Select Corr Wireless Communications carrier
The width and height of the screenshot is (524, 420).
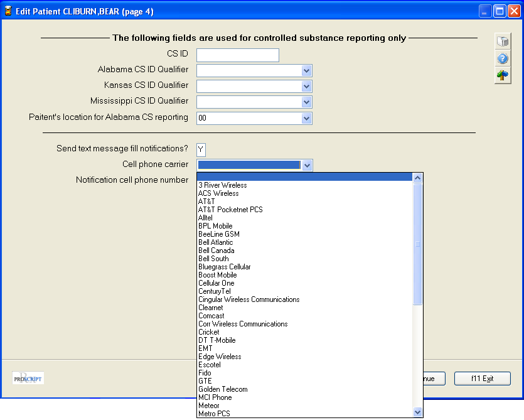[x=305, y=324]
